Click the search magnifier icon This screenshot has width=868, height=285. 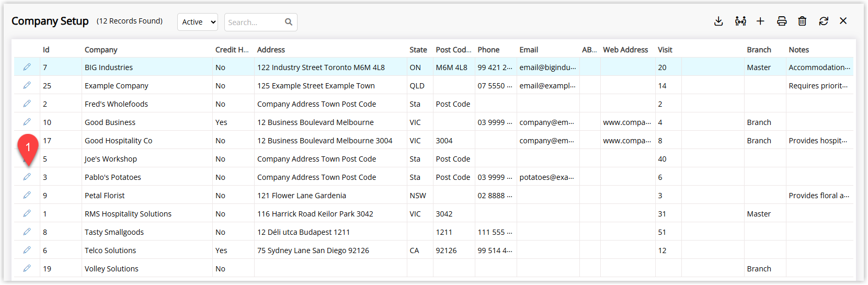(289, 22)
